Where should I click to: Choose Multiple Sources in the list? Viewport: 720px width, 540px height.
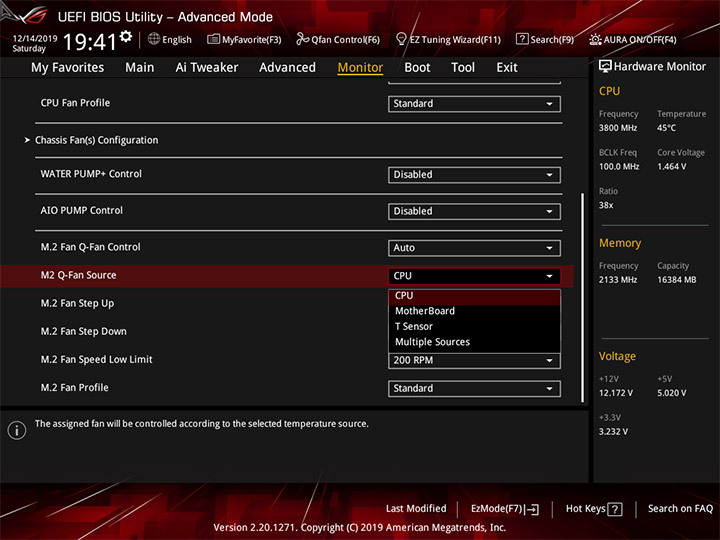pos(474,342)
